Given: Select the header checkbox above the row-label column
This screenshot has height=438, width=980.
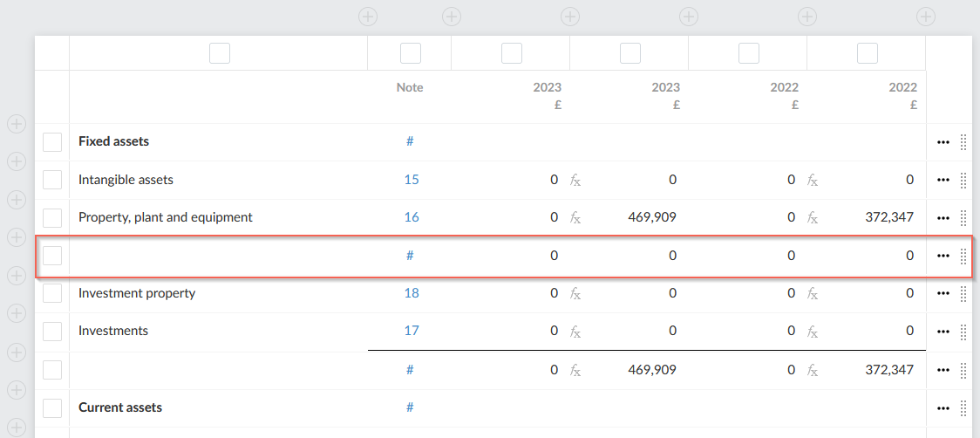Looking at the screenshot, I should pos(220,53).
